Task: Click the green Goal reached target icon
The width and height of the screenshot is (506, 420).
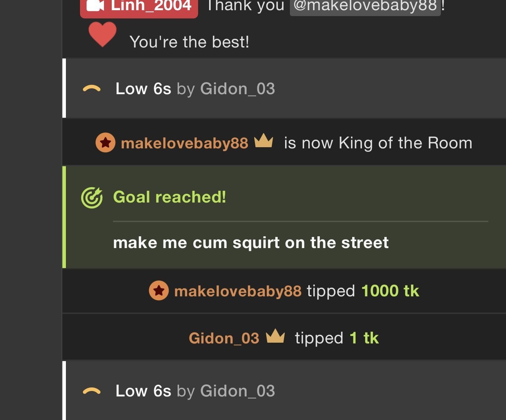Action: [92, 197]
